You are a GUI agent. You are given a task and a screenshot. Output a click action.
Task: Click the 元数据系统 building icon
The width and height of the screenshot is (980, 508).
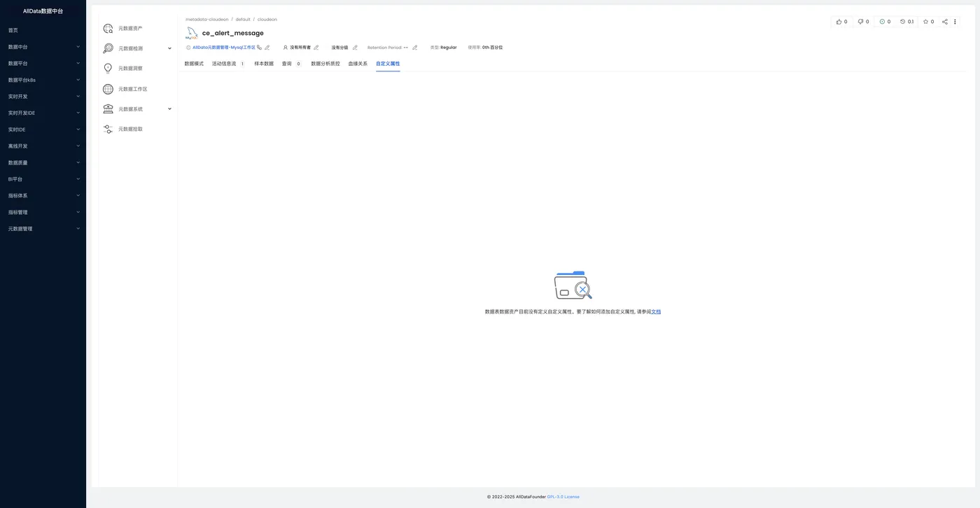tap(108, 109)
